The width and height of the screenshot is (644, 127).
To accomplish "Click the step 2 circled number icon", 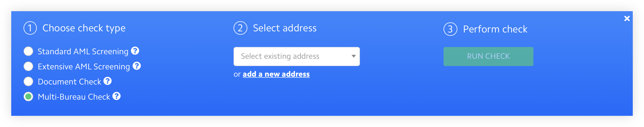I will coord(240,28).
